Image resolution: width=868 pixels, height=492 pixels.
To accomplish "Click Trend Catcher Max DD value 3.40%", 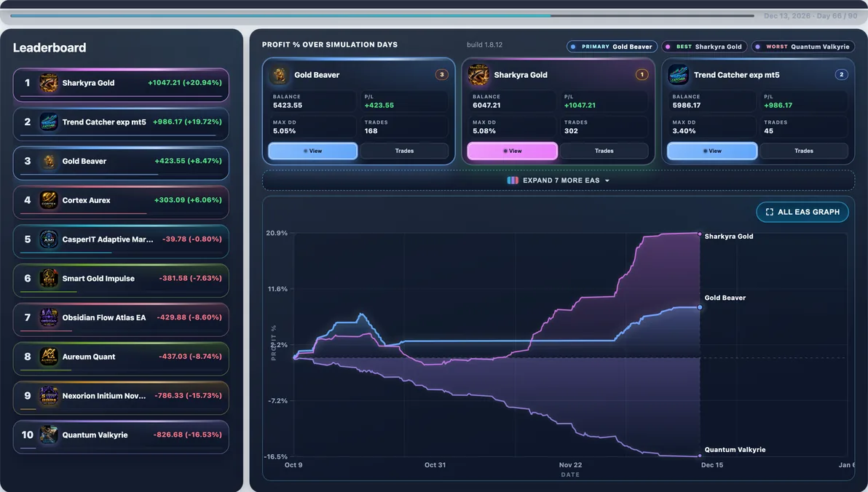I will point(684,131).
